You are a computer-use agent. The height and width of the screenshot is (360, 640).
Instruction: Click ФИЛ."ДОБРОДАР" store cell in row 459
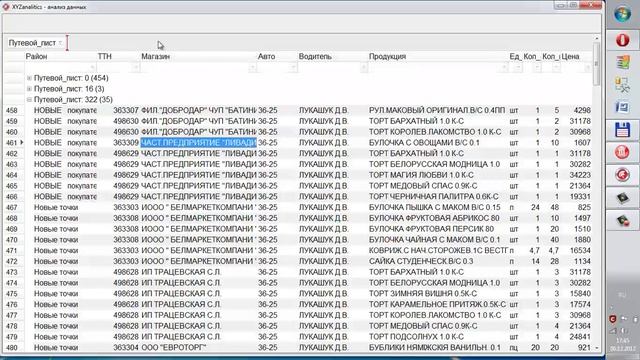tap(199, 121)
